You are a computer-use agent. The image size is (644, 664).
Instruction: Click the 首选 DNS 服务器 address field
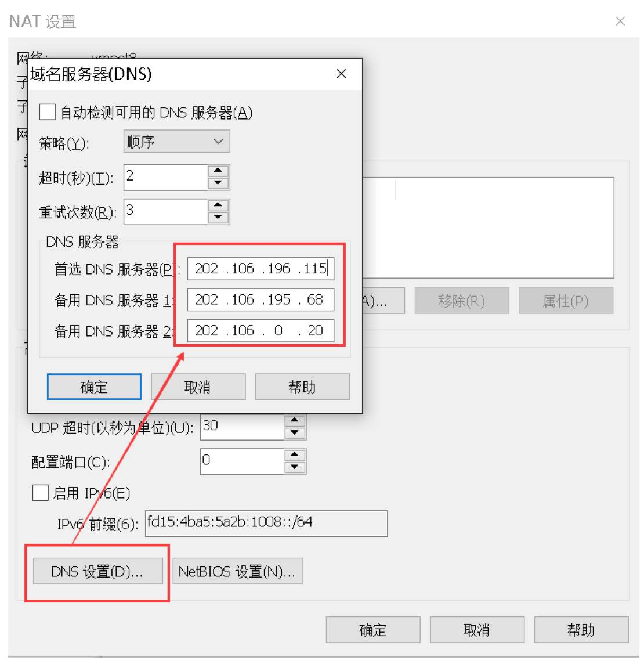coord(261,269)
